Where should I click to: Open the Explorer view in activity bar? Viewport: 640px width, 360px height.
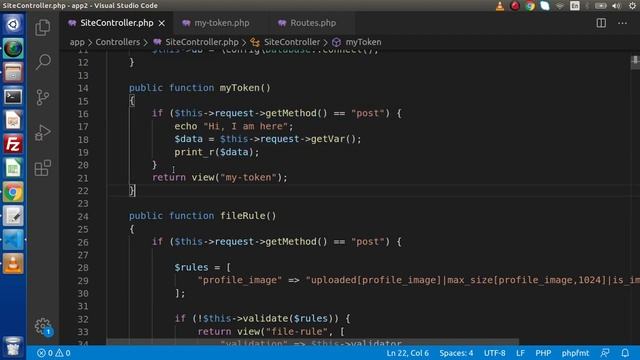pos(43,28)
